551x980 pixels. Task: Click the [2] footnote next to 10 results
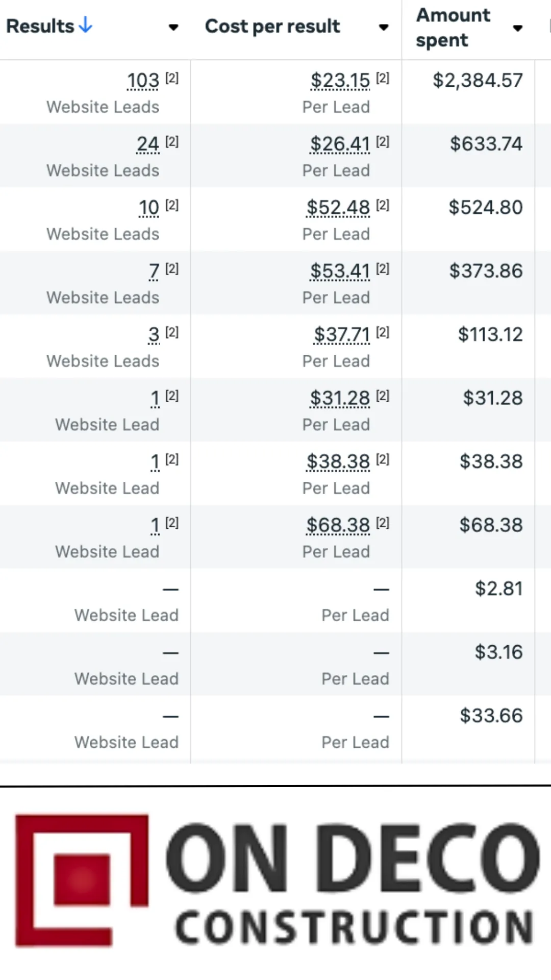[172, 205]
